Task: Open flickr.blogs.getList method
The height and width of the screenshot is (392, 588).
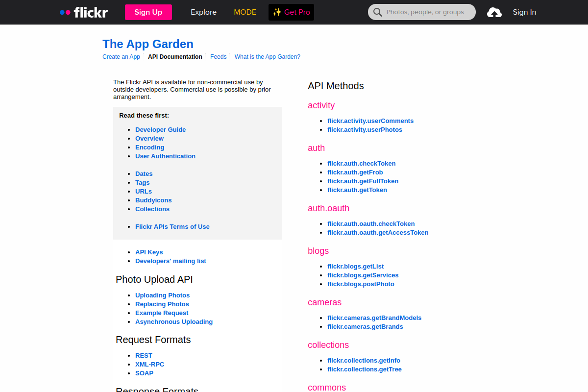Action: 356,267
